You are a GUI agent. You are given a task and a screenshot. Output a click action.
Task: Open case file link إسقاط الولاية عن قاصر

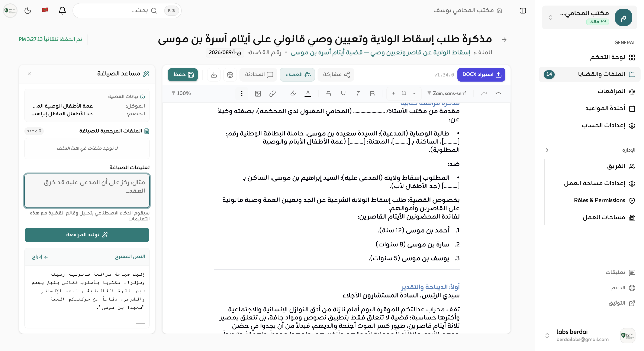[x=380, y=52]
